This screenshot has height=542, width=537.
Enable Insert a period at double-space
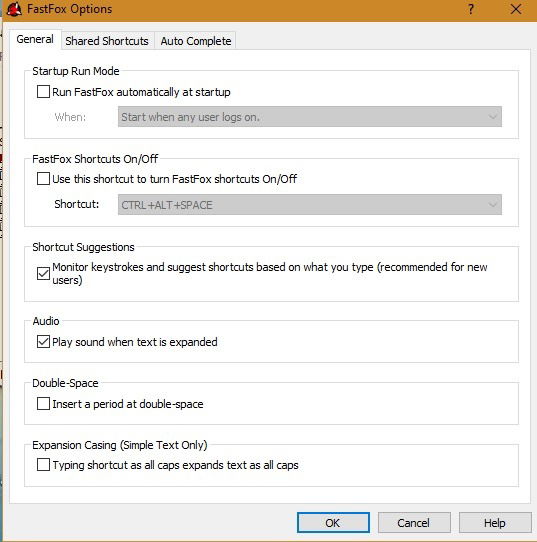(x=43, y=404)
